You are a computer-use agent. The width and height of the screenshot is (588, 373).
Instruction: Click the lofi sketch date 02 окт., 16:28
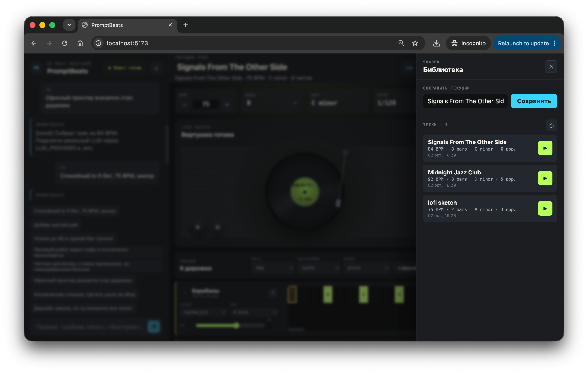(x=442, y=216)
